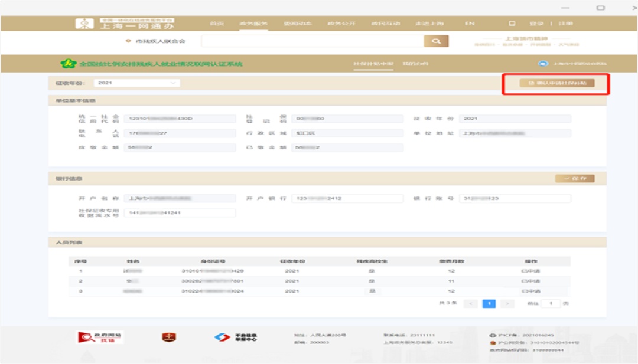Click the 确认申请社保补贴 button
Screen dimensions: 638x364
tap(556, 83)
